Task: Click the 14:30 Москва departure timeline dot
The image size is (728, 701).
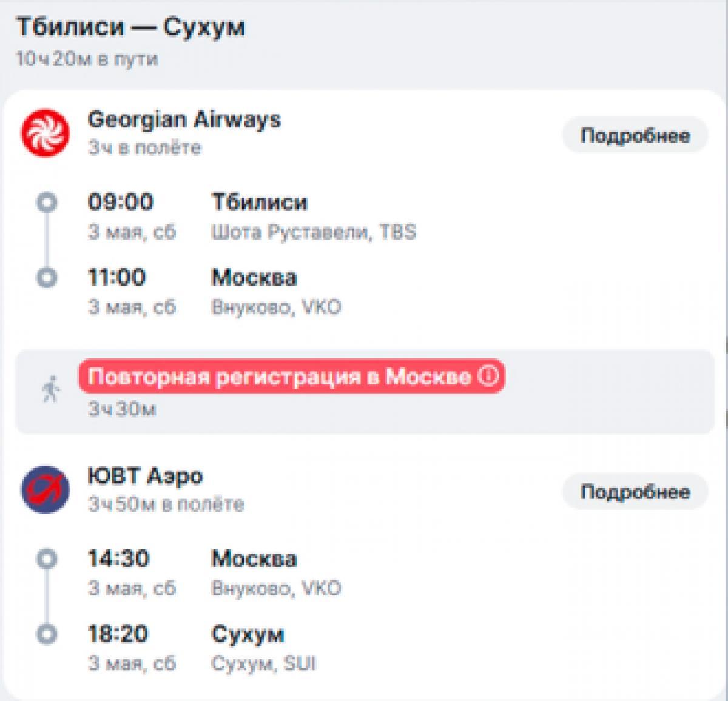Action: pos(47,558)
